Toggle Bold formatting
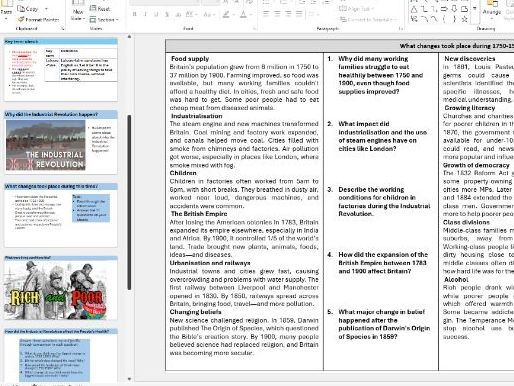The image size is (514, 386). coord(134,14)
